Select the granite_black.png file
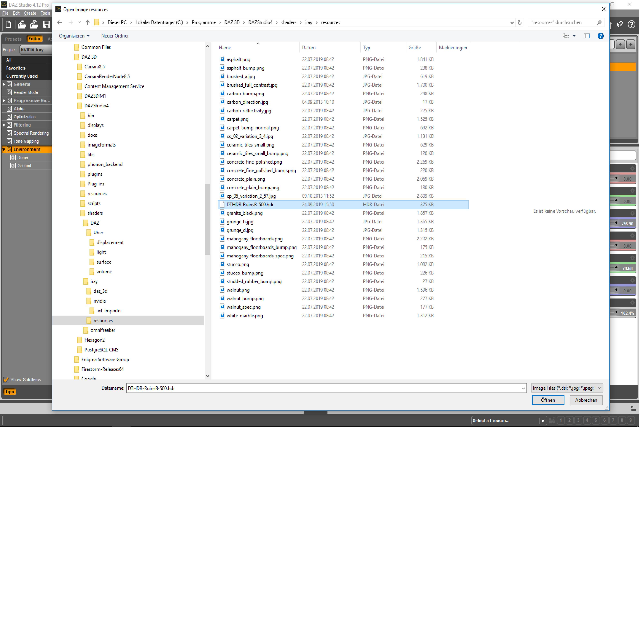The width and height of the screenshot is (644, 644). pos(244,213)
